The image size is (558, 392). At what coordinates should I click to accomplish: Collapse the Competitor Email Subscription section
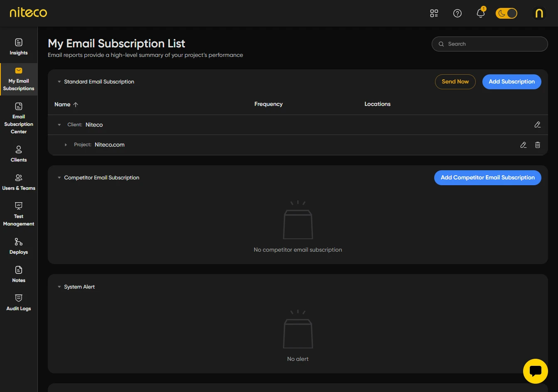point(59,178)
